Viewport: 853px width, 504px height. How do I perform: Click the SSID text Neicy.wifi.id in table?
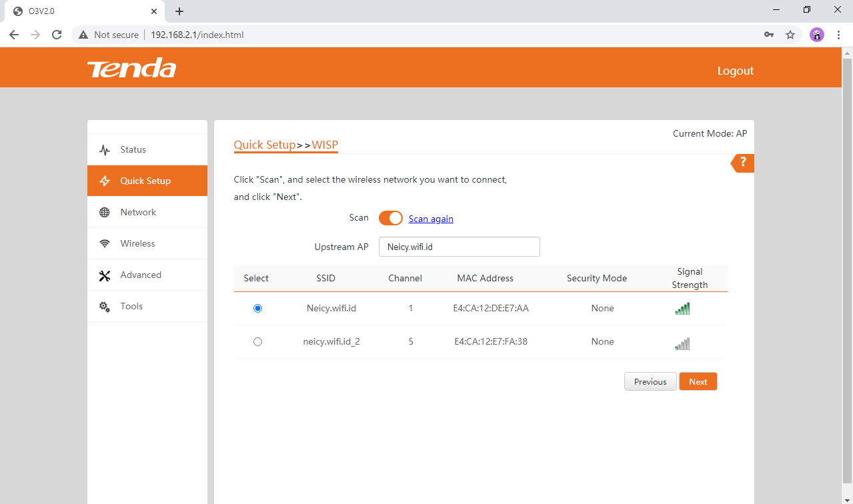[x=331, y=308]
